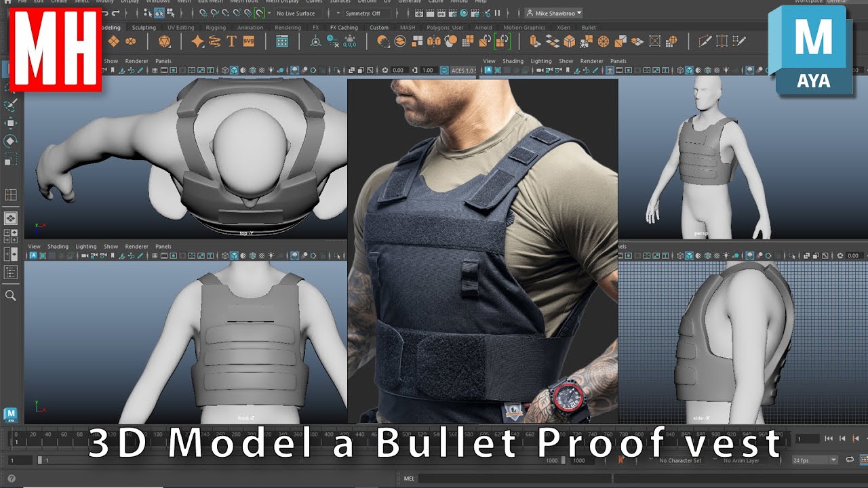Click the Maya home icon at bottom-left
The width and height of the screenshot is (868, 488).
11,415
